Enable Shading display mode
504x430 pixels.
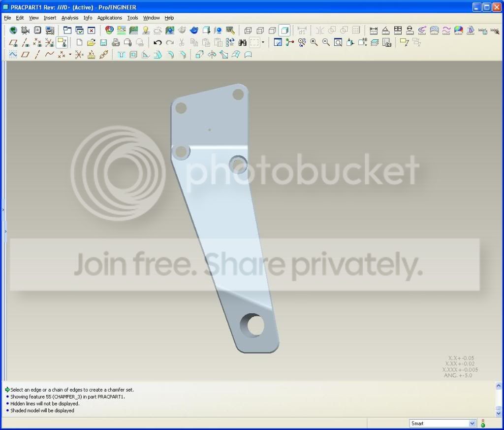pos(284,31)
